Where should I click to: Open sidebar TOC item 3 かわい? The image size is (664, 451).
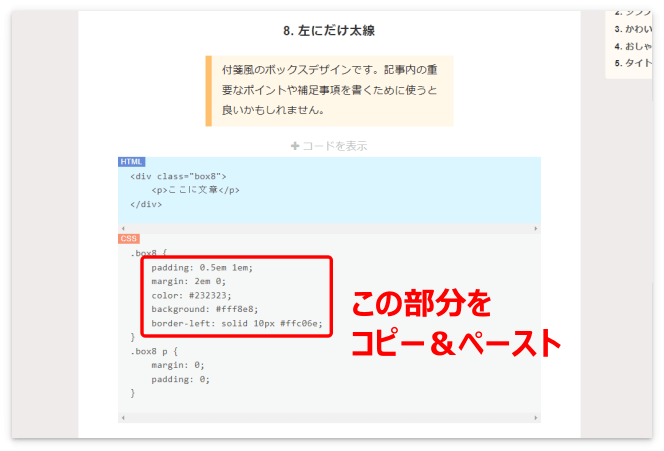633,29
